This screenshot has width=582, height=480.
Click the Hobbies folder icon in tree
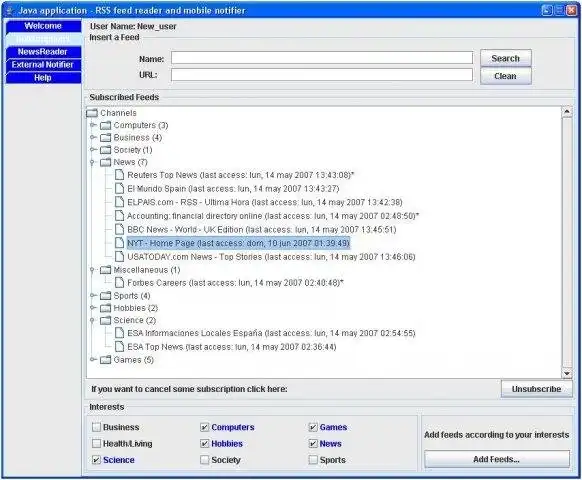coord(106,308)
